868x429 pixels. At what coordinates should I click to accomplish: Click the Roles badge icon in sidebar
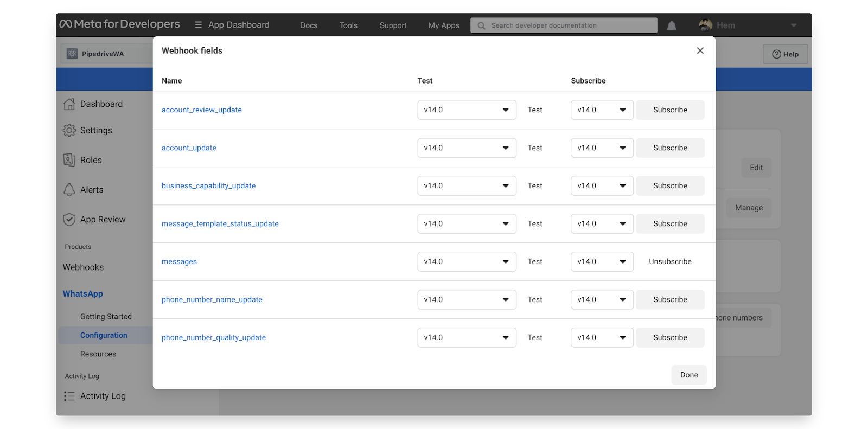pyautogui.click(x=69, y=160)
